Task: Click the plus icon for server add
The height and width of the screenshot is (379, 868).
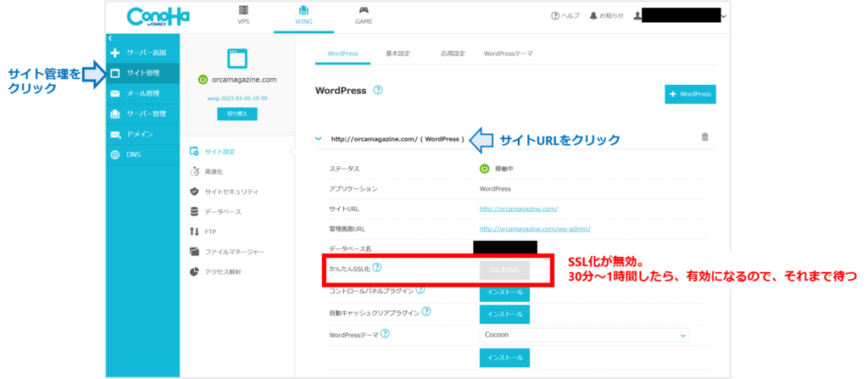Action: tap(115, 53)
